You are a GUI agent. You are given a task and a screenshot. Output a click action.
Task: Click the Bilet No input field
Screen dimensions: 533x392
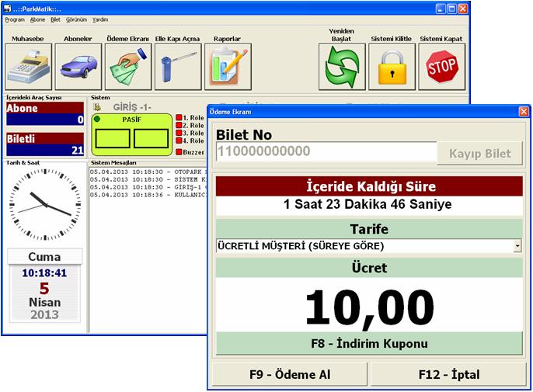pyautogui.click(x=325, y=152)
